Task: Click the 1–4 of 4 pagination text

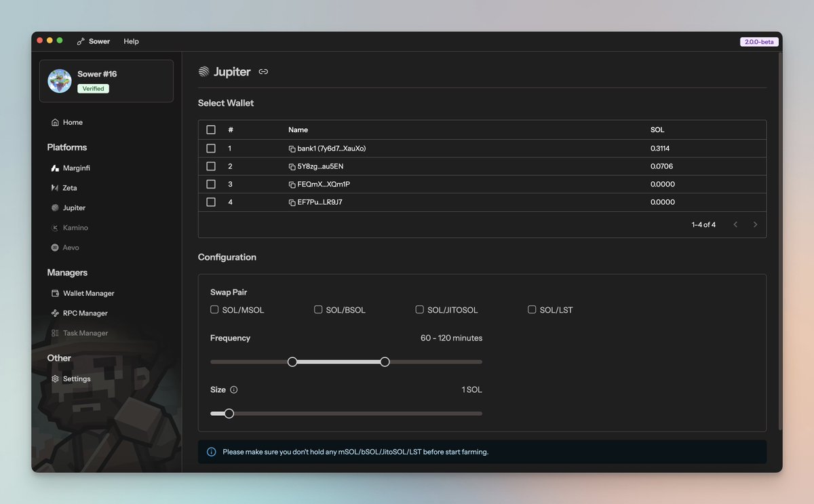Action: [x=703, y=225]
